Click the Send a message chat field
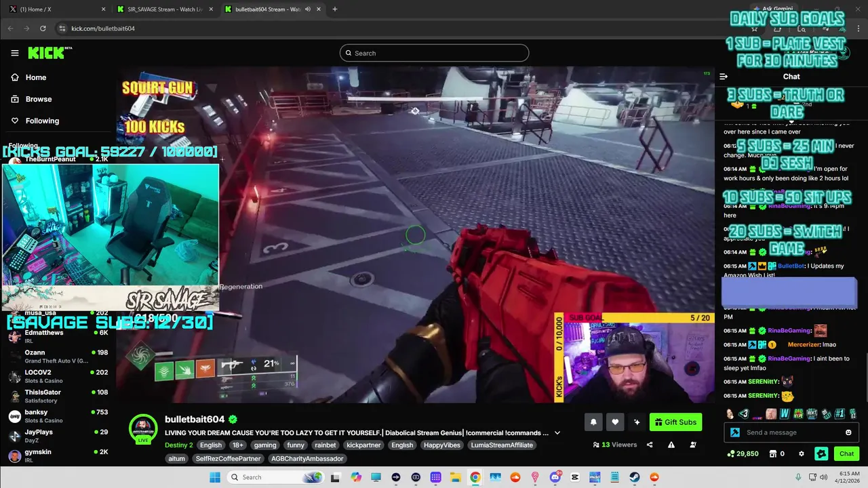Screen dimensions: 868x488 click(x=790, y=432)
